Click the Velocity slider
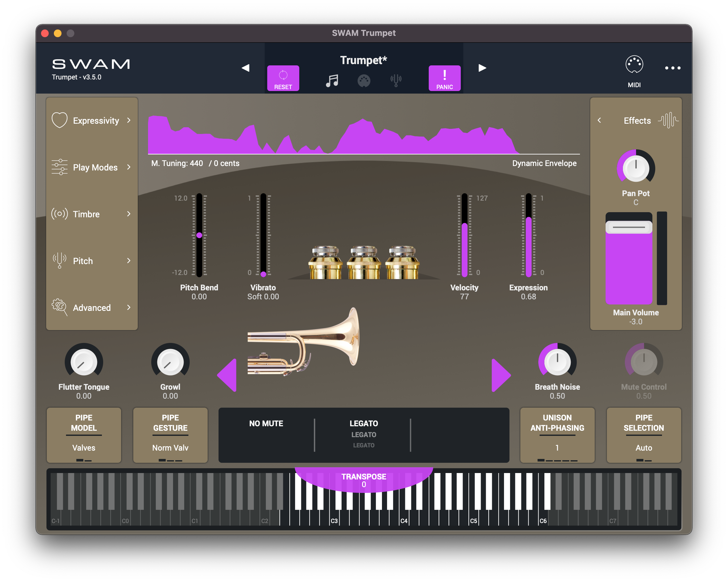728x582 pixels. [x=464, y=235]
